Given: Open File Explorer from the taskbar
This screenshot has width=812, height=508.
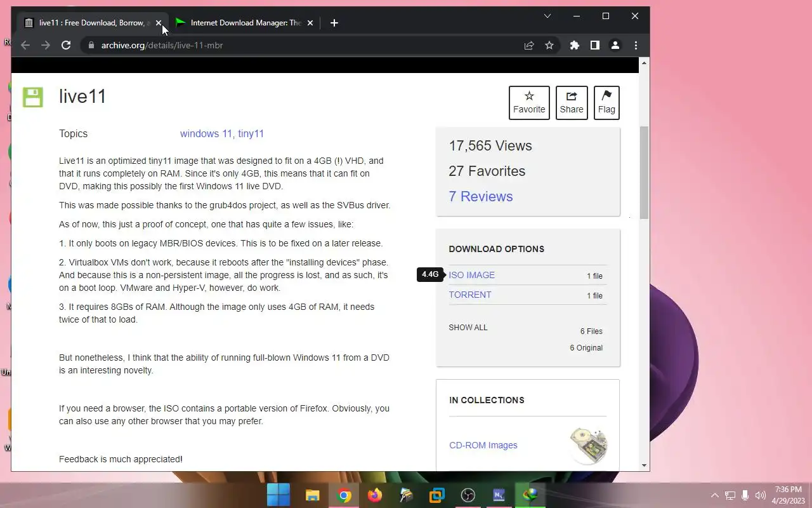Looking at the screenshot, I should click(x=312, y=495).
